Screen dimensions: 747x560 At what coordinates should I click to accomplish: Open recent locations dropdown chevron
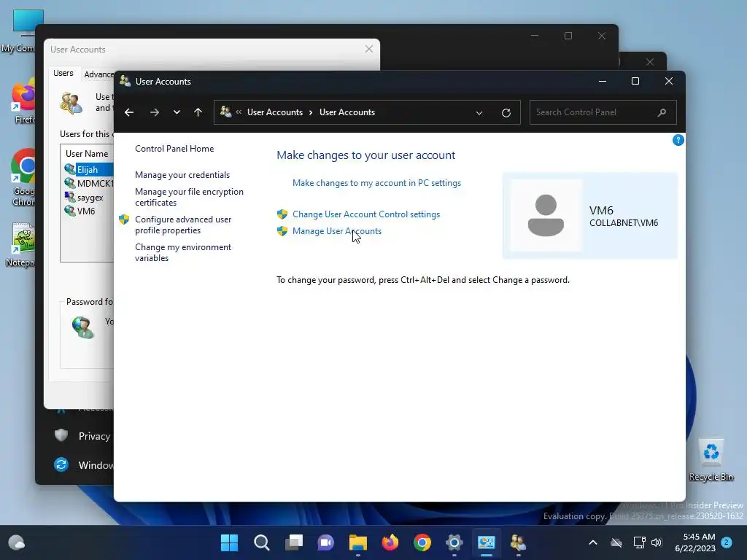177,112
